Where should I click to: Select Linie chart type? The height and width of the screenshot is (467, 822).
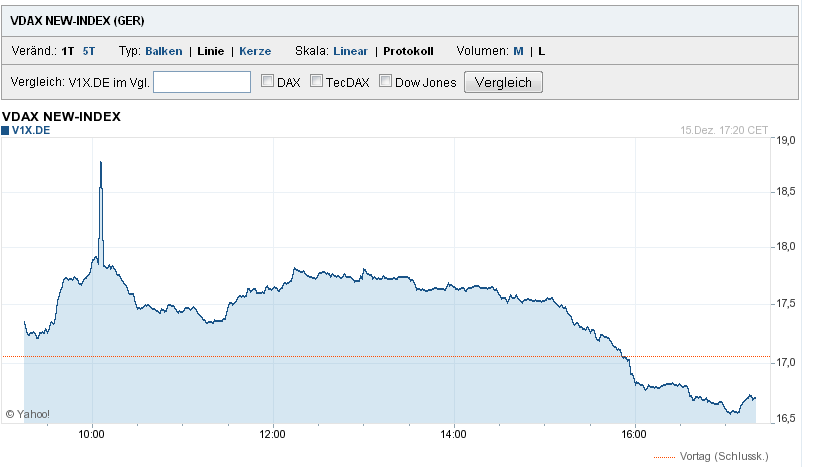(211, 51)
